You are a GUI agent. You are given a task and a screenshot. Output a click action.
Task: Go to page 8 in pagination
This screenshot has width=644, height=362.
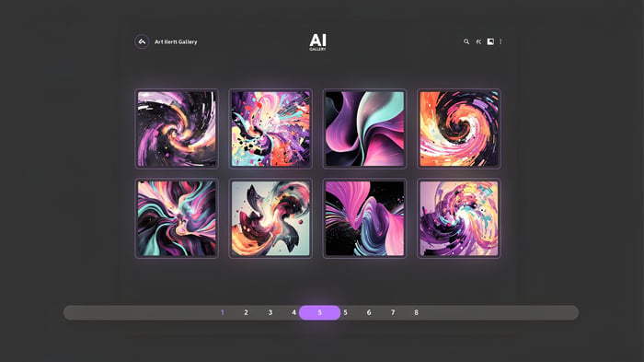pos(416,312)
